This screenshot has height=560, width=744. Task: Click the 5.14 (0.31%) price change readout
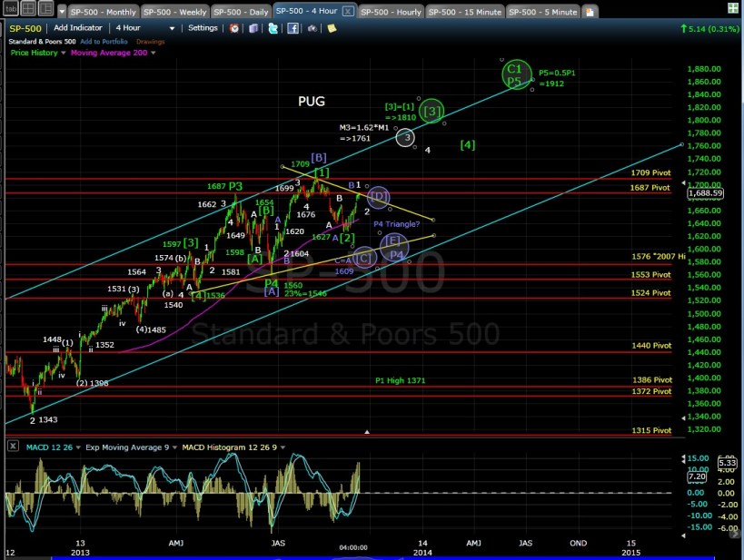(x=709, y=28)
